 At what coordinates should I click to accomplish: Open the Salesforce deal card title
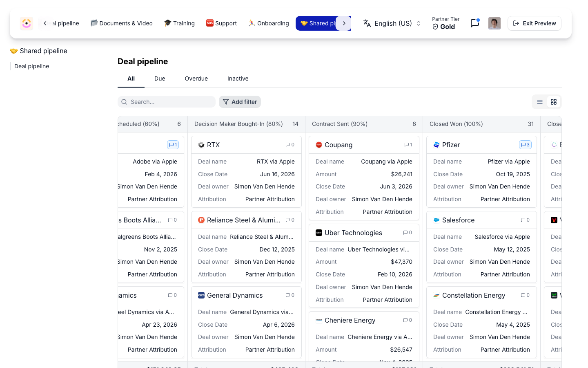pyautogui.click(x=458, y=220)
